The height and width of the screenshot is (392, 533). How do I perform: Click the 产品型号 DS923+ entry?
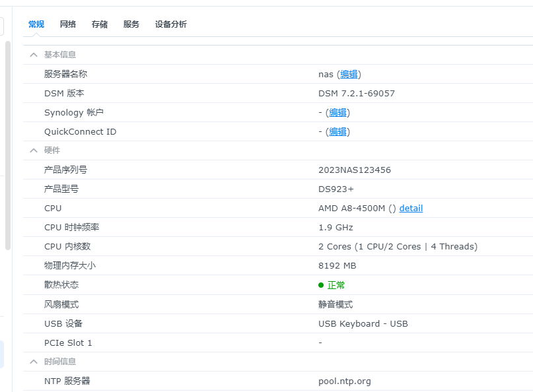click(335, 189)
